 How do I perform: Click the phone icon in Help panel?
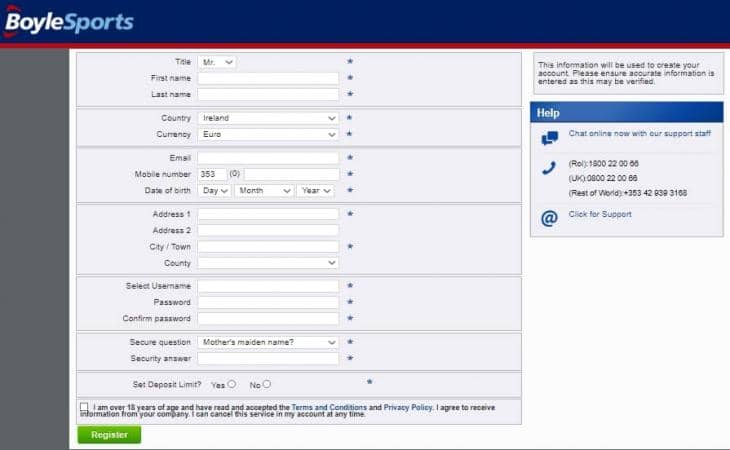pos(548,169)
